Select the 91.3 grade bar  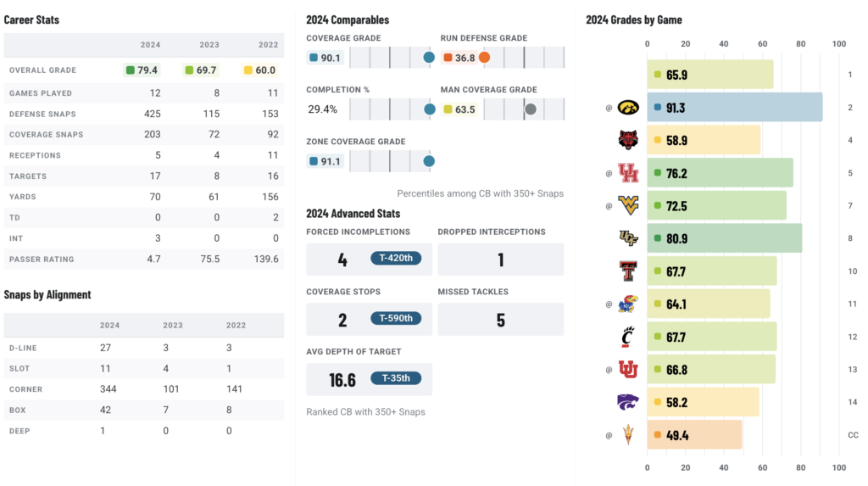pyautogui.click(x=735, y=108)
